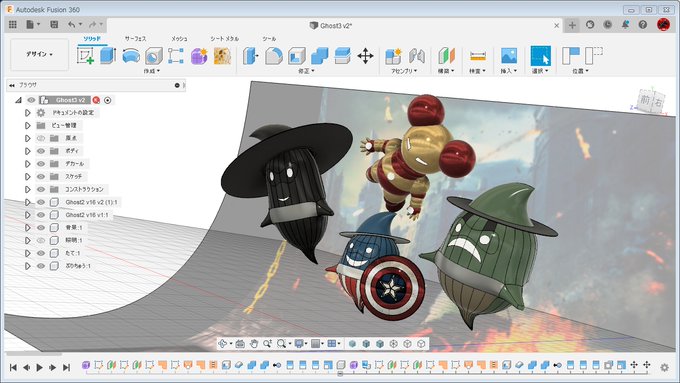
Task: Collapse the ブラウザ panel arrows
Action: coord(12,85)
